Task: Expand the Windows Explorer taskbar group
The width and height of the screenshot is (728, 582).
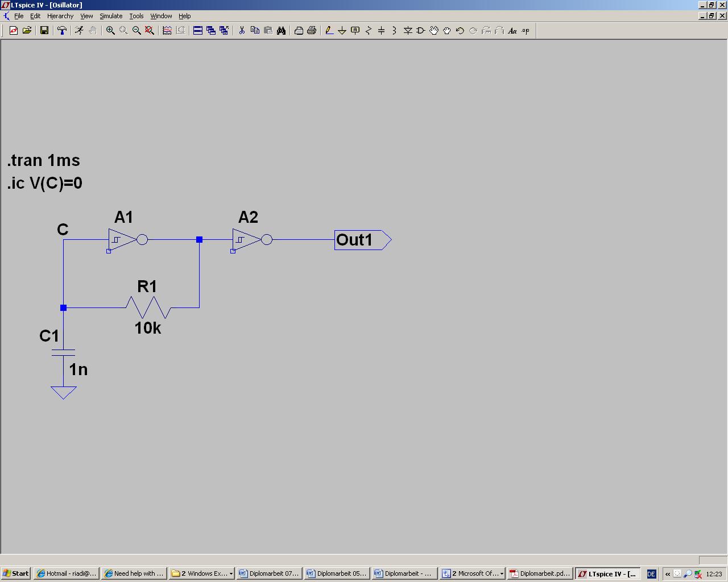Action: [202, 573]
